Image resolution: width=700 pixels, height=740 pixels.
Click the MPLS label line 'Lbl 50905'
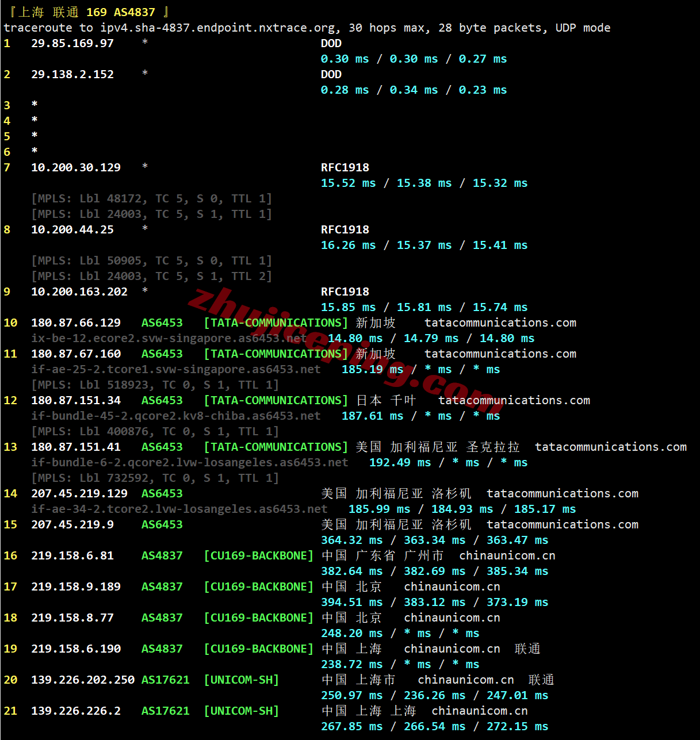[x=151, y=260]
